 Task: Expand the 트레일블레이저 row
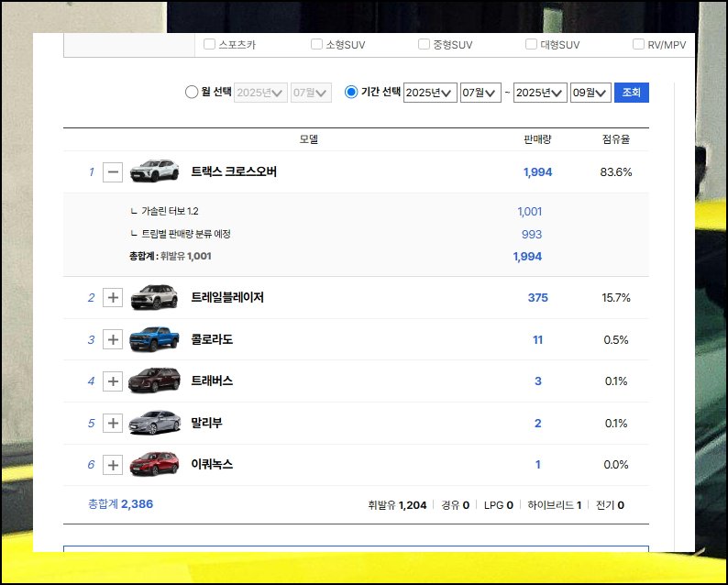click(113, 298)
